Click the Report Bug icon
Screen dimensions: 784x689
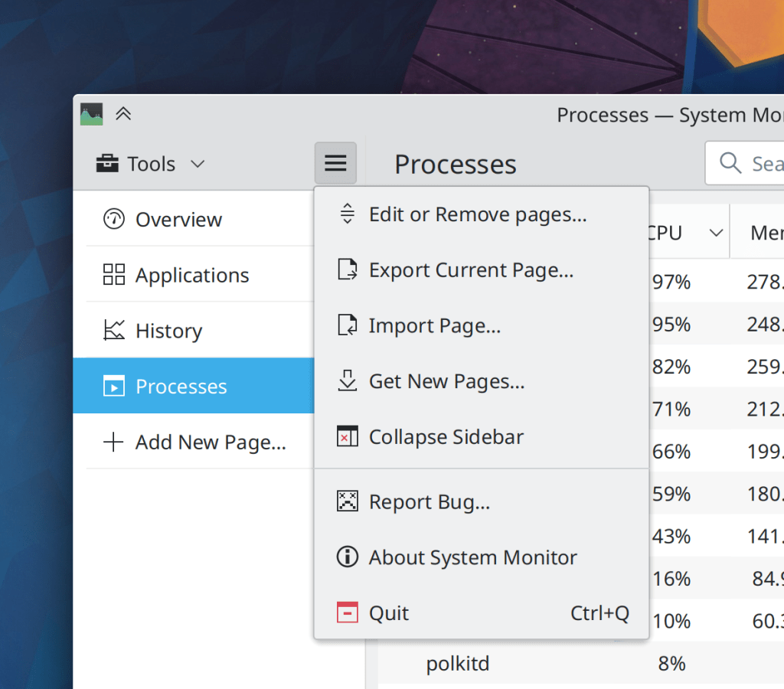pyautogui.click(x=348, y=501)
